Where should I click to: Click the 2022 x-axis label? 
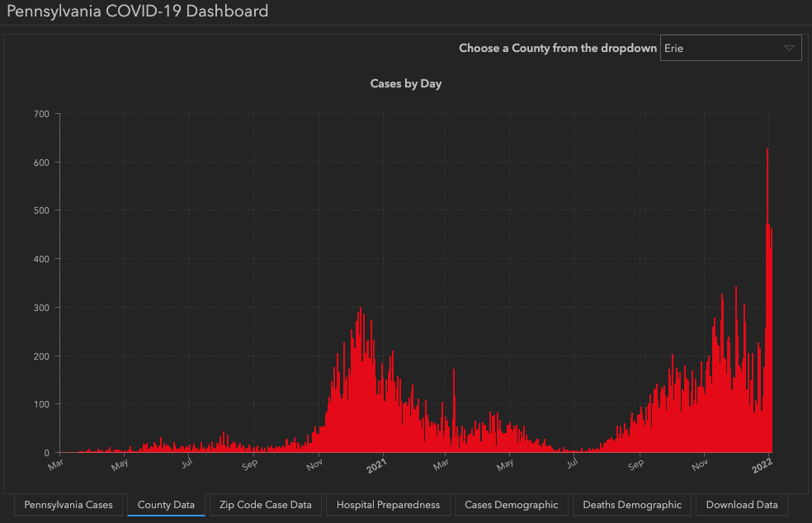coord(762,464)
